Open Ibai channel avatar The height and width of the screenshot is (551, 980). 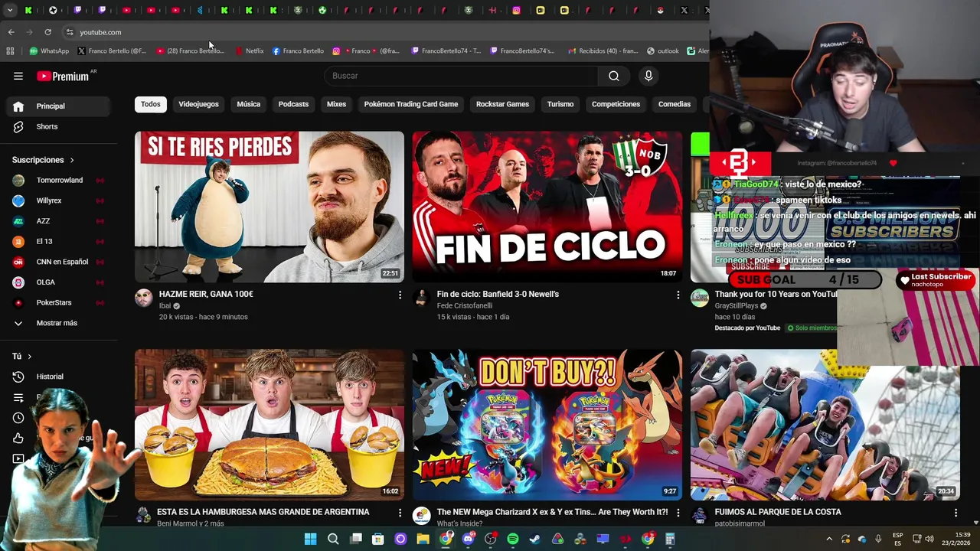coord(144,298)
